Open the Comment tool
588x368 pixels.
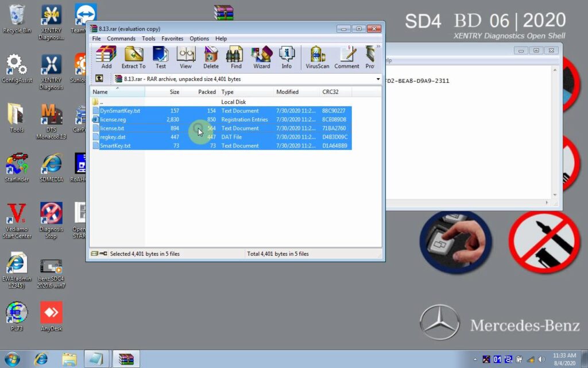coord(347,57)
